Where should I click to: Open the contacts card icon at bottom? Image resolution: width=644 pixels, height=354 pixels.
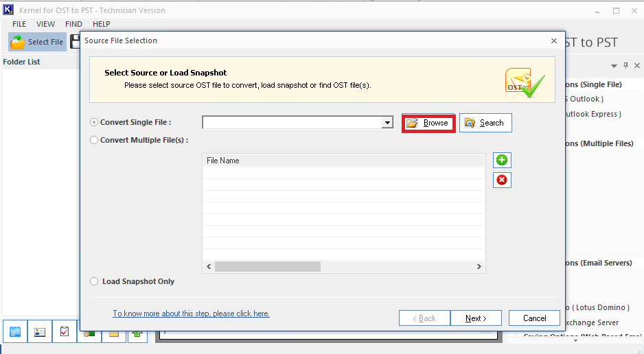pyautogui.click(x=40, y=331)
